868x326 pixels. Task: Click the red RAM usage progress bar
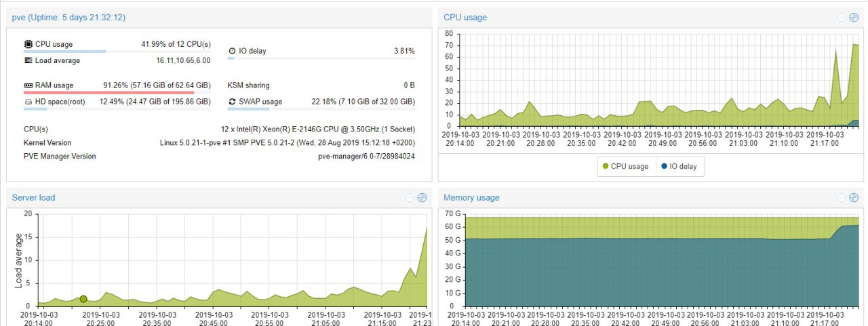pos(109,92)
